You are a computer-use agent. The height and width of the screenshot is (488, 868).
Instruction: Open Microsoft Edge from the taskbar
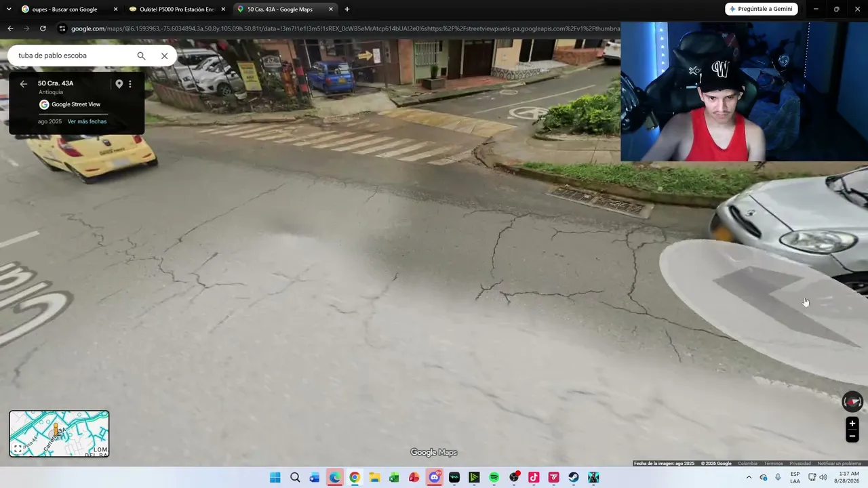[334, 477]
